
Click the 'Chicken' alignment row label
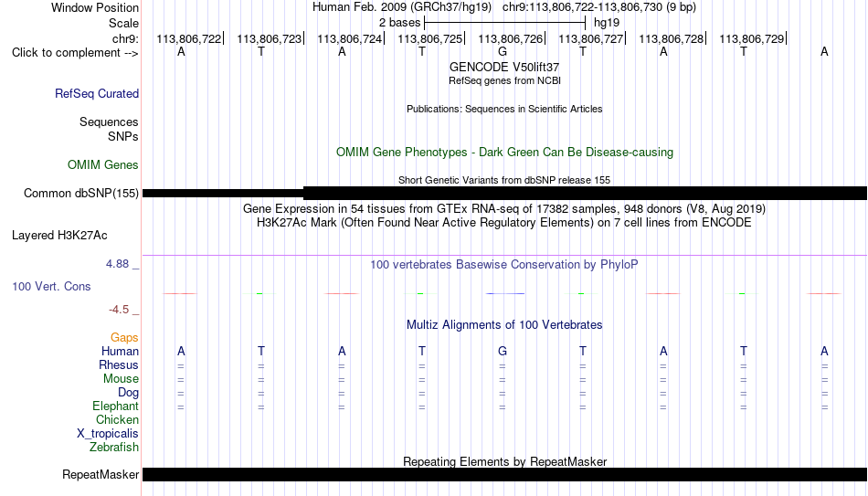(x=117, y=420)
